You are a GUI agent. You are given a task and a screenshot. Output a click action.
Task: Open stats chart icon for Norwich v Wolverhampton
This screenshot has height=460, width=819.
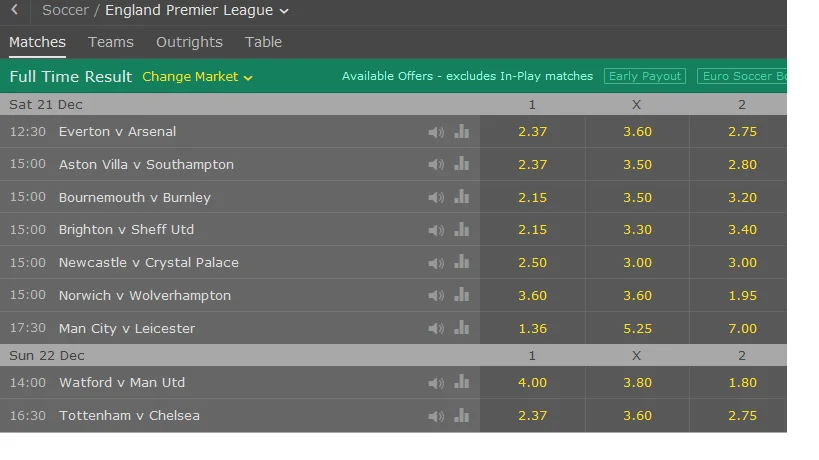tap(461, 295)
